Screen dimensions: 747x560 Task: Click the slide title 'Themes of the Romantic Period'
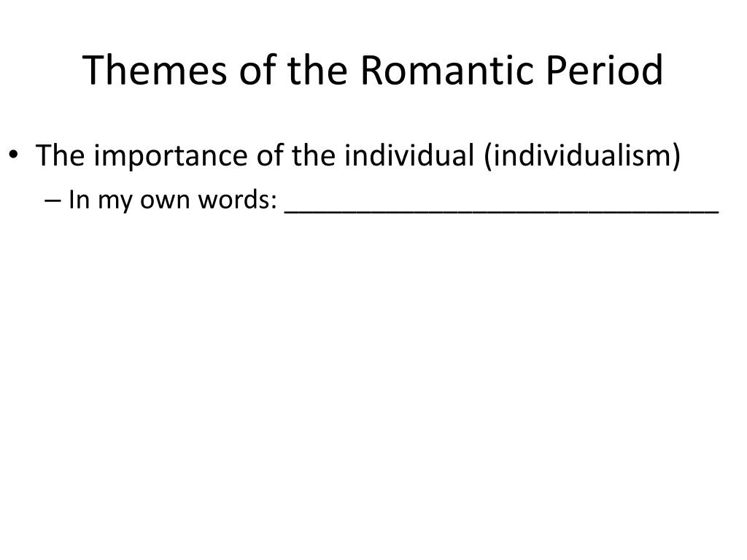click(373, 70)
